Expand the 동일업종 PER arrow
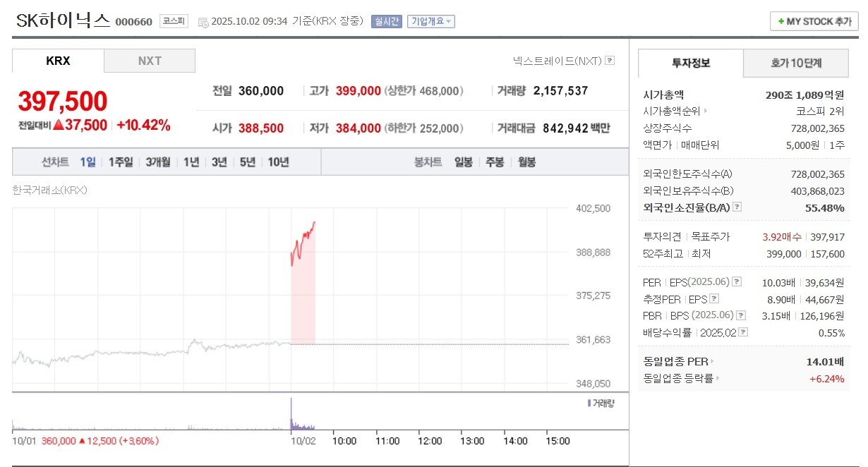This screenshot has width=868, height=467. coord(711,362)
